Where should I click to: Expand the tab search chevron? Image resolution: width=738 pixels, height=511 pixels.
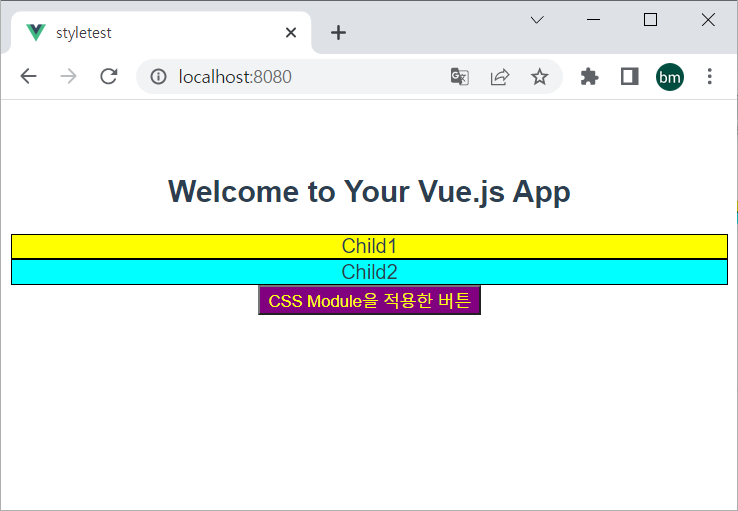[537, 20]
